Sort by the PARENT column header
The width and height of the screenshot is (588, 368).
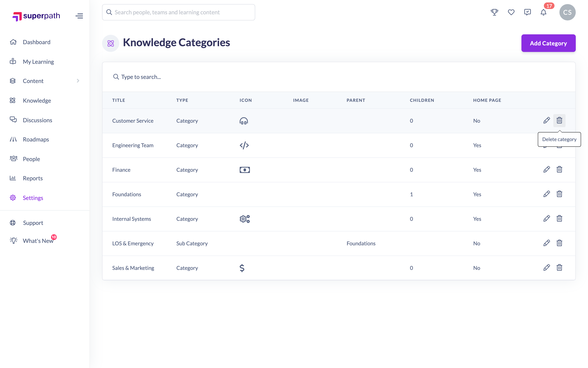(x=356, y=100)
